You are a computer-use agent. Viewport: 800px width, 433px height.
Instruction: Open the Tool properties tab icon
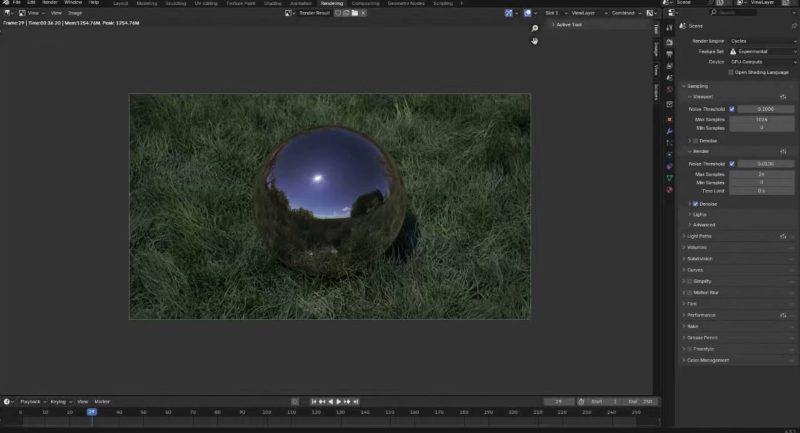[x=669, y=28]
